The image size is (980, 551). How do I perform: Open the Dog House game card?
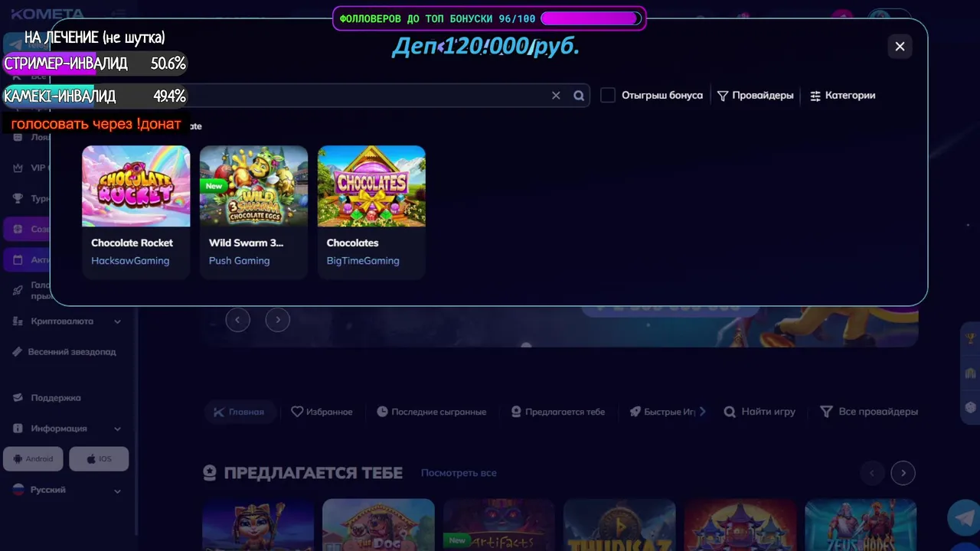coord(378,525)
